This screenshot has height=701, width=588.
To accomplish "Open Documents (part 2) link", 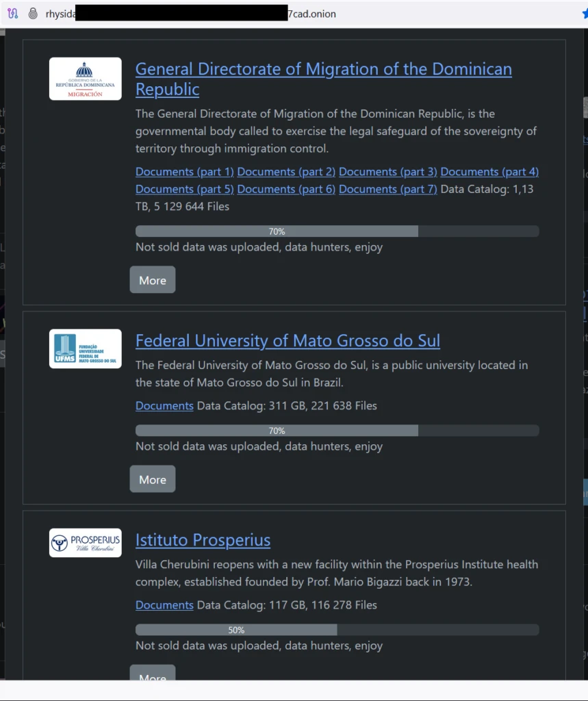I will click(x=286, y=172).
